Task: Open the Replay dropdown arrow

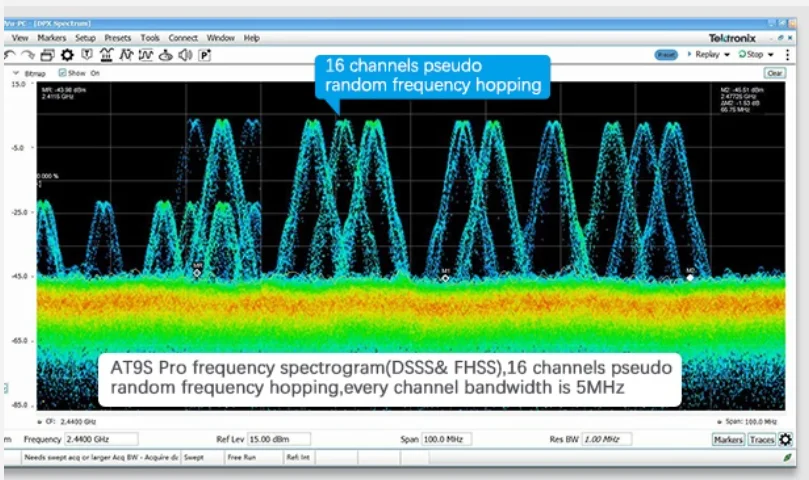Action: tap(728, 54)
